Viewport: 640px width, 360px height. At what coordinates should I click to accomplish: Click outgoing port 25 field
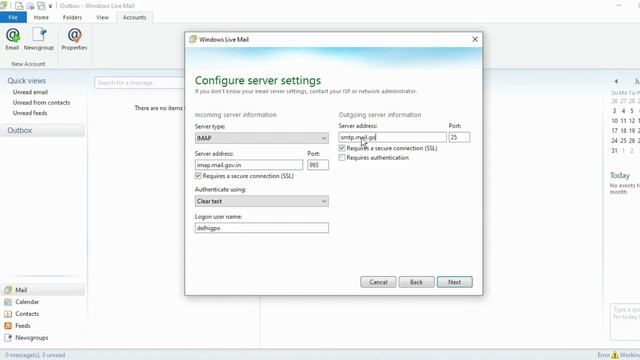click(459, 137)
